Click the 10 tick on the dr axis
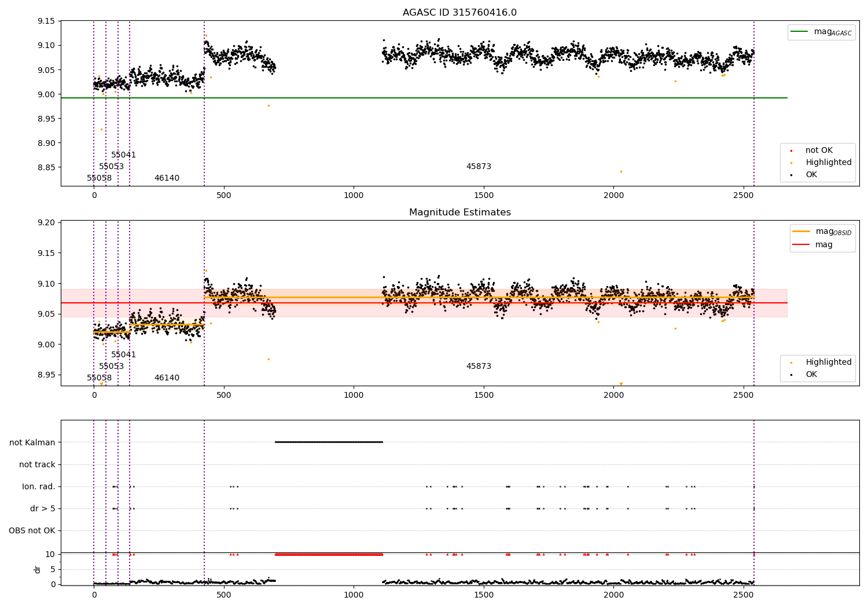Viewport: 868px width, 608px height. (x=50, y=555)
